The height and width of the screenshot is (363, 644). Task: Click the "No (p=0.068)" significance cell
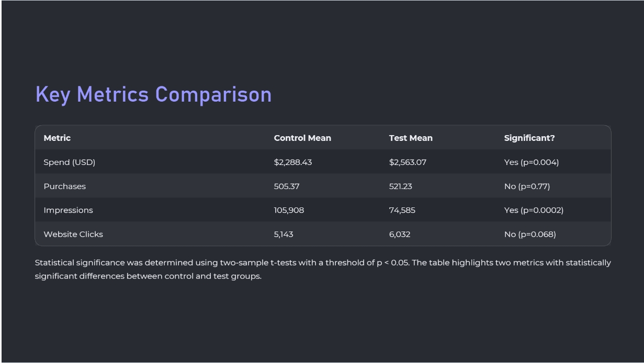(x=530, y=235)
